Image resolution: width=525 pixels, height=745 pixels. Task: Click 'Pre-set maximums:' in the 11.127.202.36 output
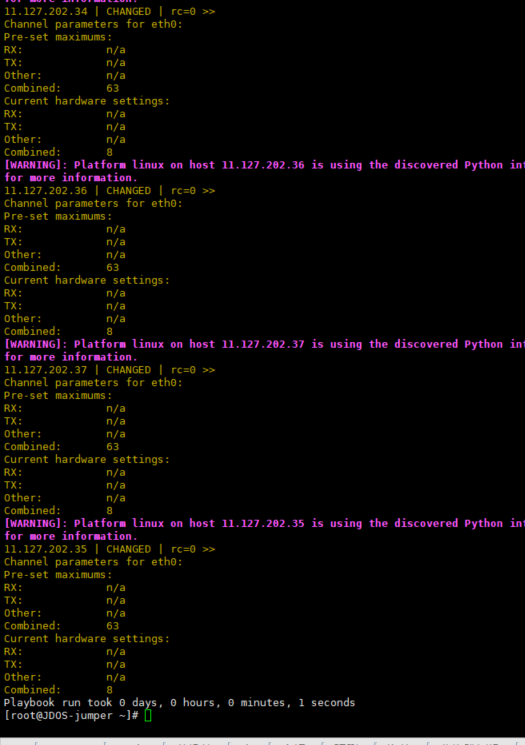pos(58,216)
